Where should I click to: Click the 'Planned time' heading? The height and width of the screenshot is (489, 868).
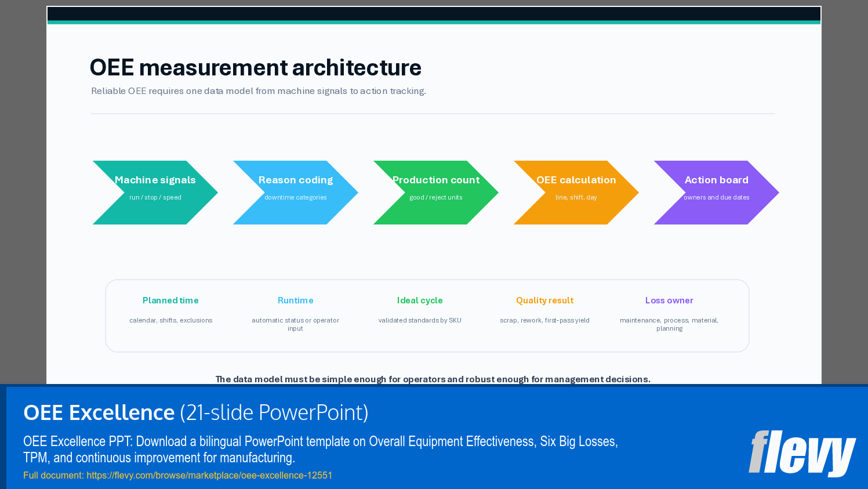click(x=170, y=300)
